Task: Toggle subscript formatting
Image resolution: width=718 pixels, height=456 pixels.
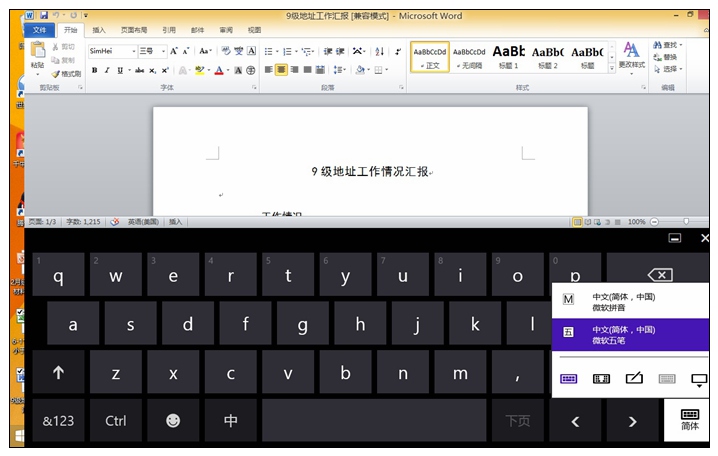Action: point(152,70)
